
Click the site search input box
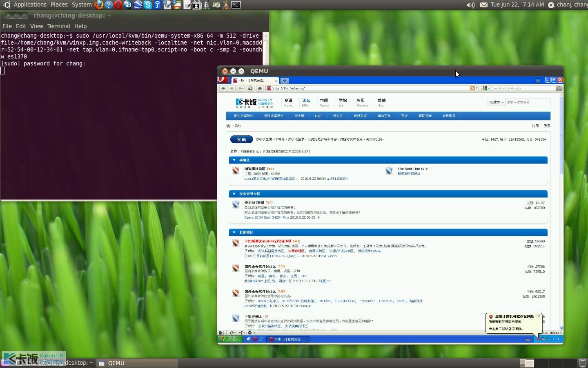click(528, 102)
